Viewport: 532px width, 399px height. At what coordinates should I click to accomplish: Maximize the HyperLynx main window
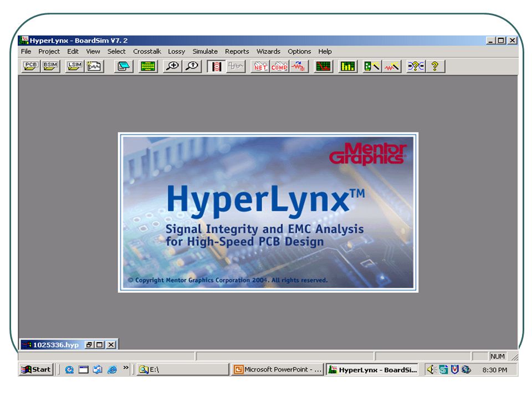(501, 40)
